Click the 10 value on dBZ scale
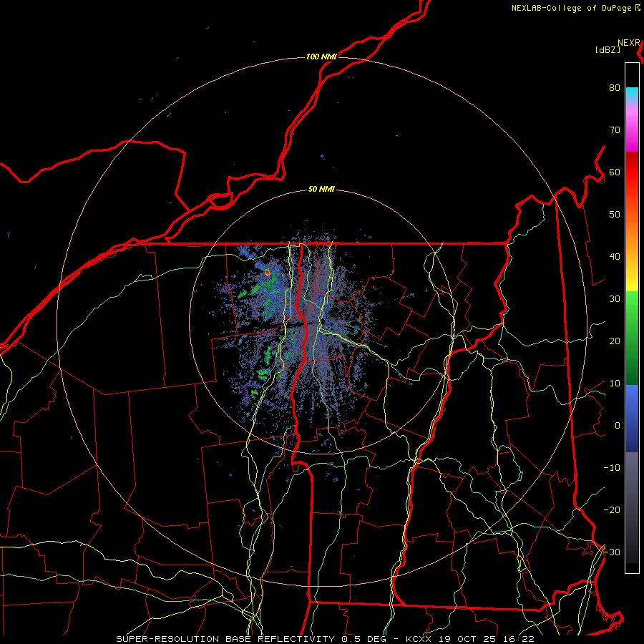Viewport: 644px width, 644px height. (615, 384)
